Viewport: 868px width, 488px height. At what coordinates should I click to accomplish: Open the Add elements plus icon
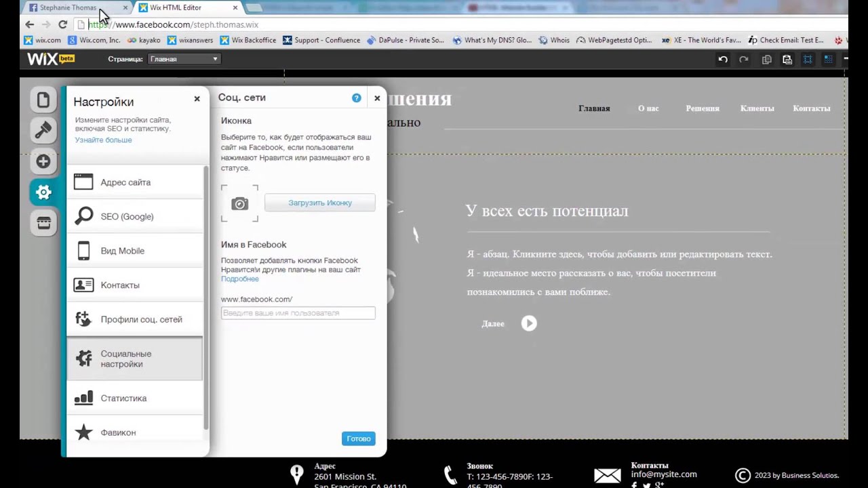[x=43, y=161]
